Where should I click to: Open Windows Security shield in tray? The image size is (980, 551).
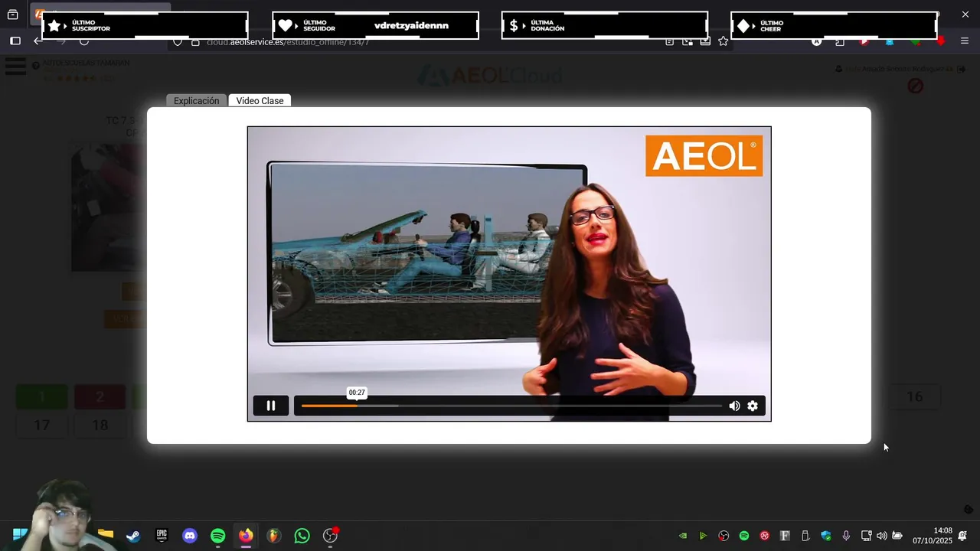[x=826, y=536]
